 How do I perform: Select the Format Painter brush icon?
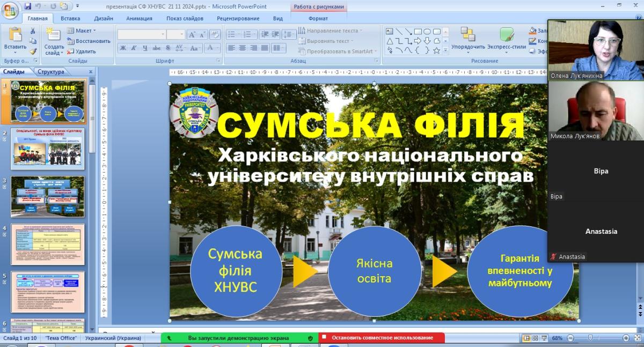(33, 51)
